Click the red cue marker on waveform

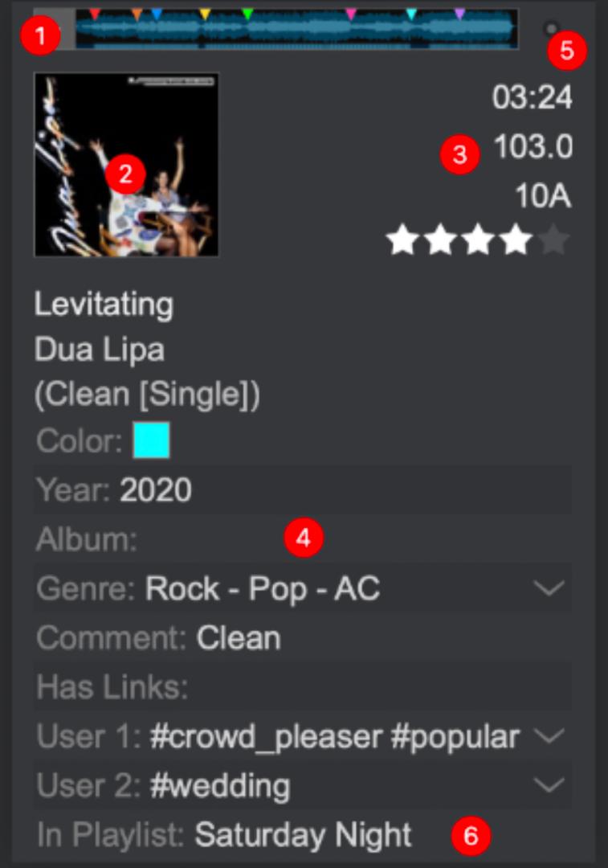click(x=95, y=14)
